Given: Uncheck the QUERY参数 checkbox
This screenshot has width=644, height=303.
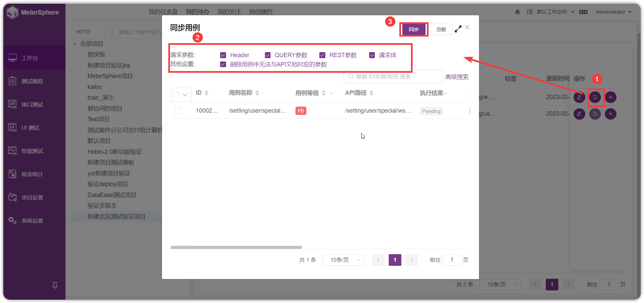Looking at the screenshot, I should pyautogui.click(x=268, y=55).
